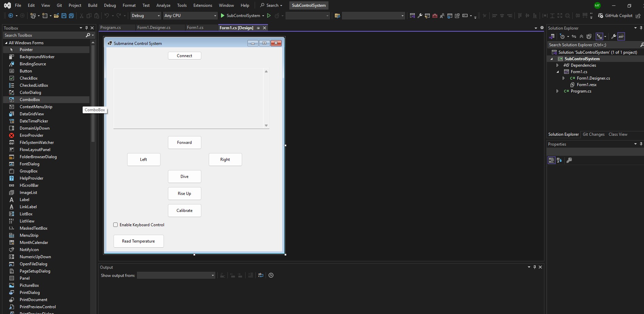Click the Forward button on the form
Viewport: 644px width, 314px height.
pyautogui.click(x=185, y=143)
